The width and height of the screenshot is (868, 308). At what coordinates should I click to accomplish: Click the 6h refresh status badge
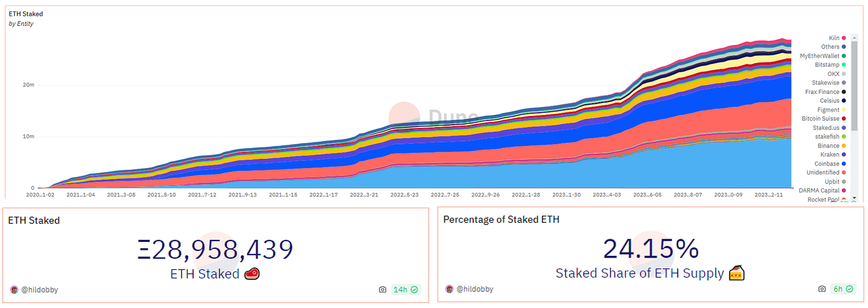(x=843, y=289)
